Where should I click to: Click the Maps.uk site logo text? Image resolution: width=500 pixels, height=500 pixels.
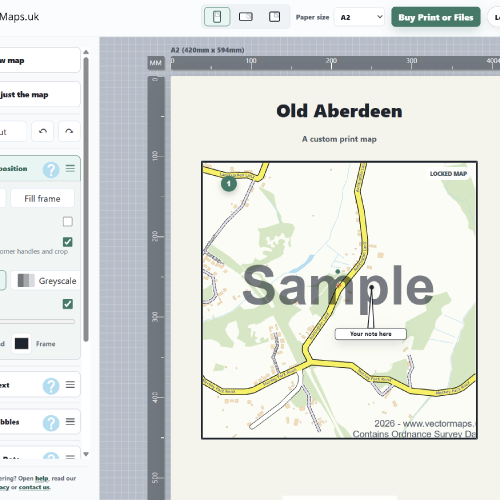[x=19, y=17]
